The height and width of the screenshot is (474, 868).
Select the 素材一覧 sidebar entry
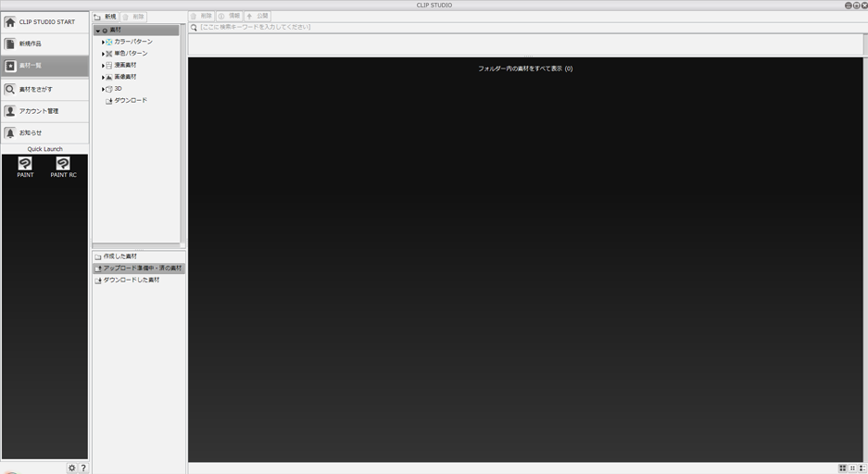(44, 66)
